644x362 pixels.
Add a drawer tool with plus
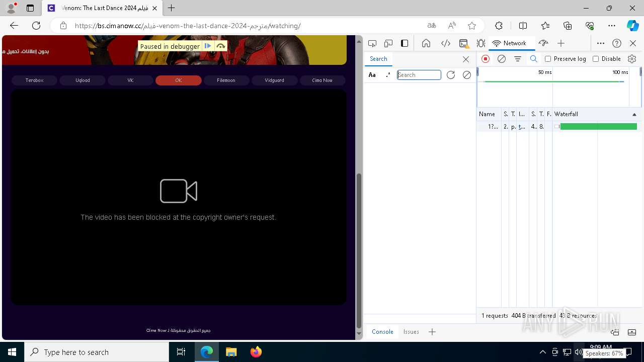pyautogui.click(x=432, y=332)
